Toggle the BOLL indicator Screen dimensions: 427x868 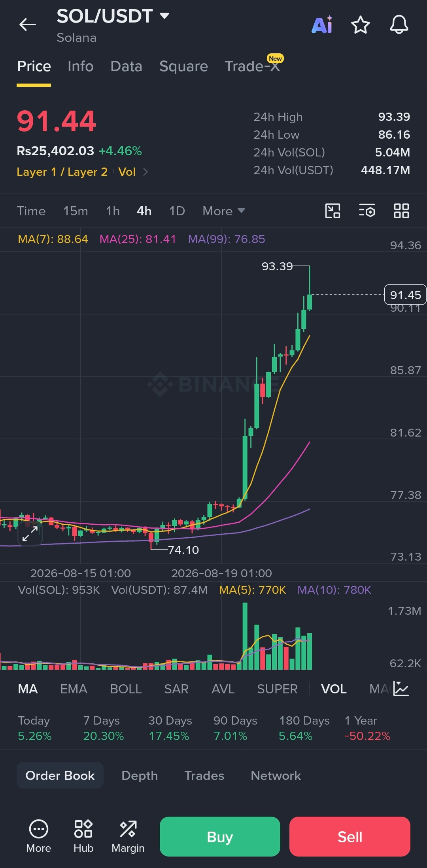point(126,689)
